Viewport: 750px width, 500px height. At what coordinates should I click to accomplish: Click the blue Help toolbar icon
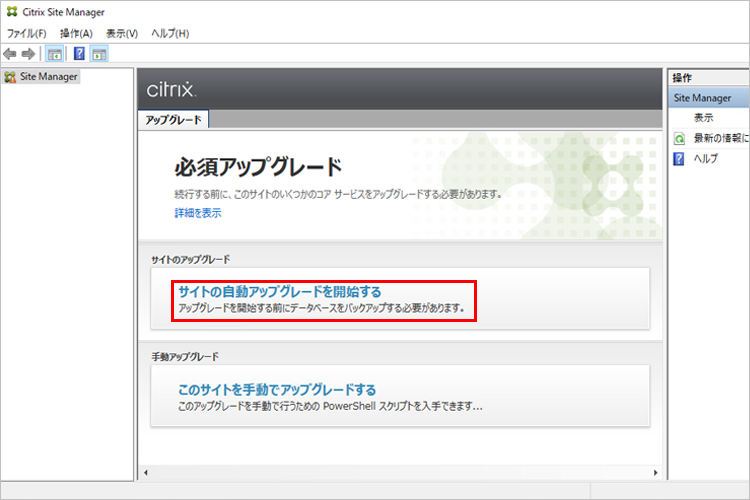pos(79,53)
